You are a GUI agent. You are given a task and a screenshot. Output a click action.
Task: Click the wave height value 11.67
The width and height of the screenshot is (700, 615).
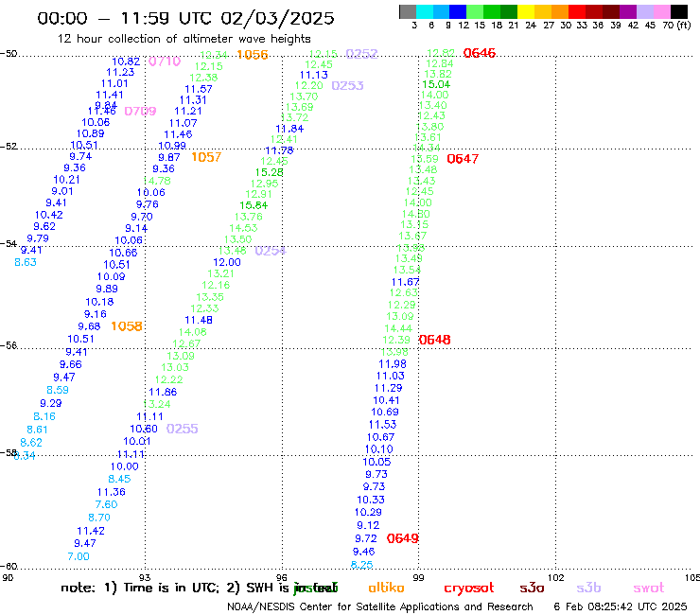[x=406, y=282]
